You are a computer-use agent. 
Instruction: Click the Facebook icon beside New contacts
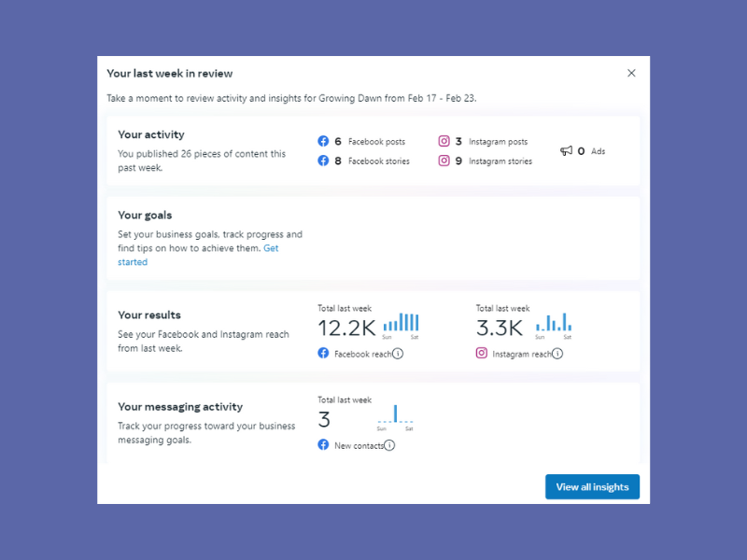tap(323, 445)
